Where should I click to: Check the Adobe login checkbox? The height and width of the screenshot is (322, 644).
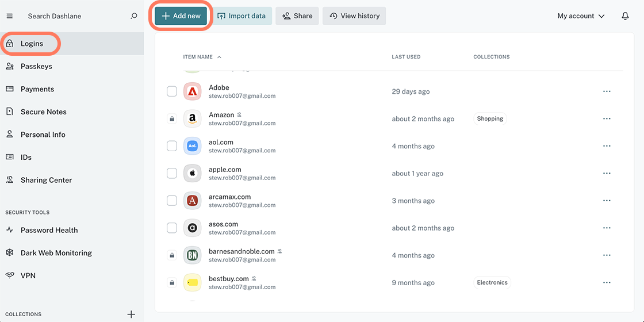[x=172, y=91]
